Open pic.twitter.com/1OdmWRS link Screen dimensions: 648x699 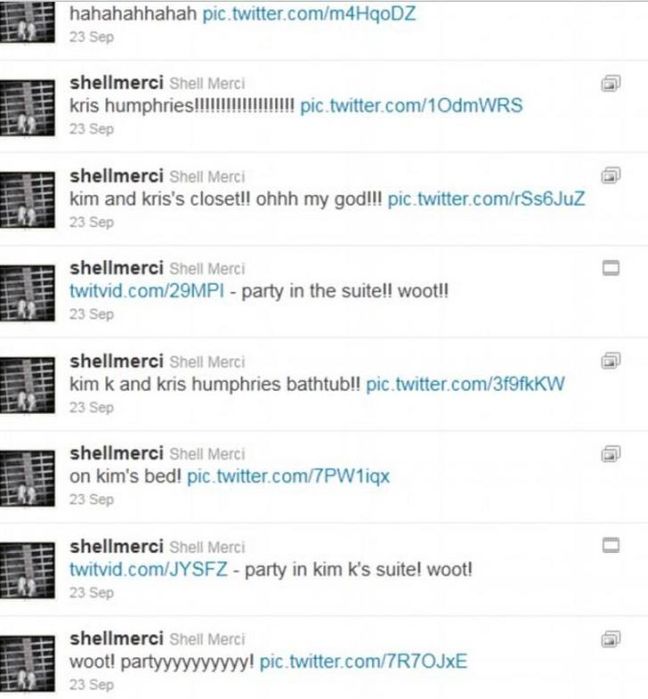(x=411, y=106)
